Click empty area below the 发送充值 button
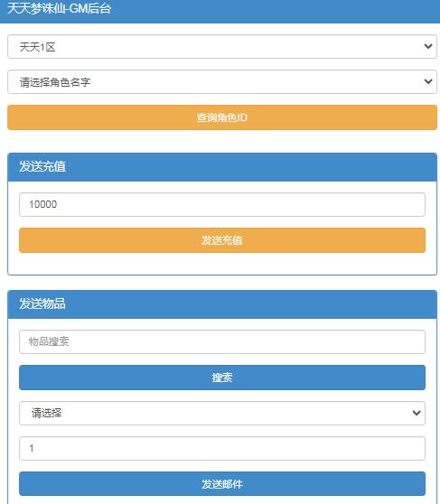440x504 pixels. click(x=222, y=264)
